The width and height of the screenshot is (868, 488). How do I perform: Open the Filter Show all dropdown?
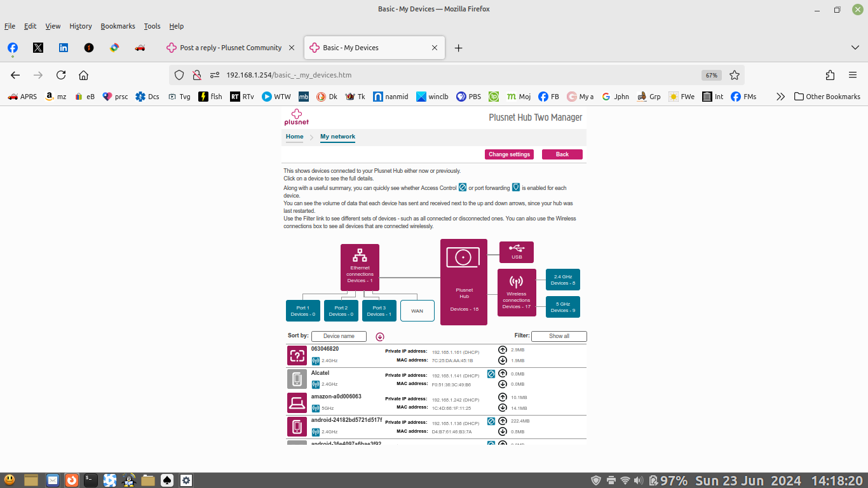tap(559, 336)
